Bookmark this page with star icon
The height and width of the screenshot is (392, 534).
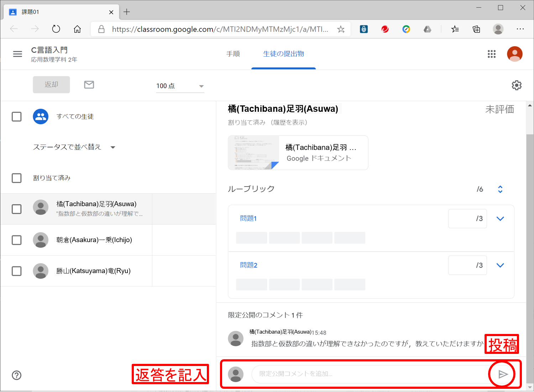click(341, 29)
